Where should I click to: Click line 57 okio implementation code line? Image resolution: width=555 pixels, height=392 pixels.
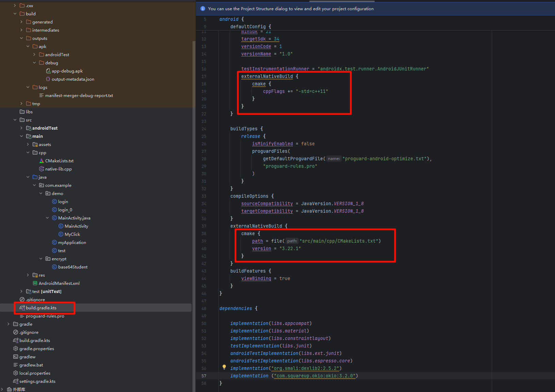294,376
